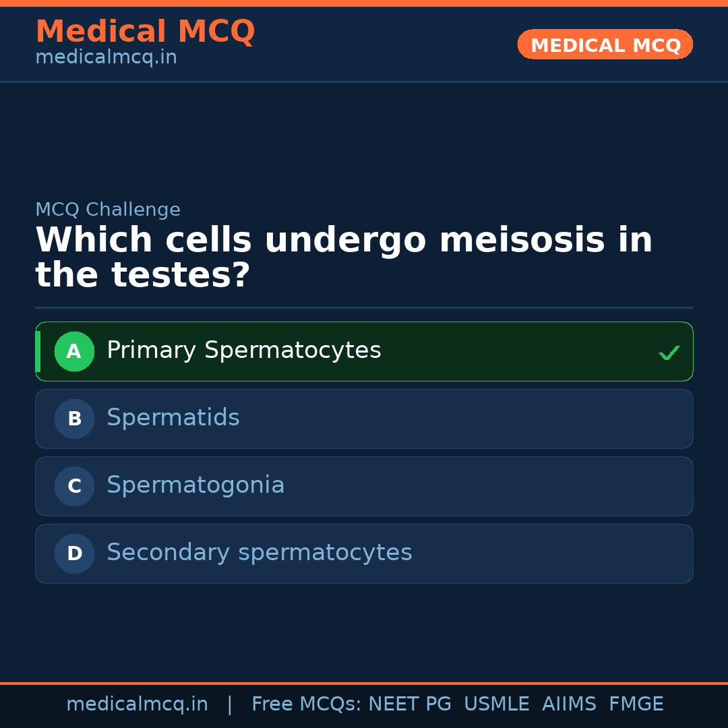Click the AIIMS footer text
The height and width of the screenshot is (728, 728).
pos(569,704)
